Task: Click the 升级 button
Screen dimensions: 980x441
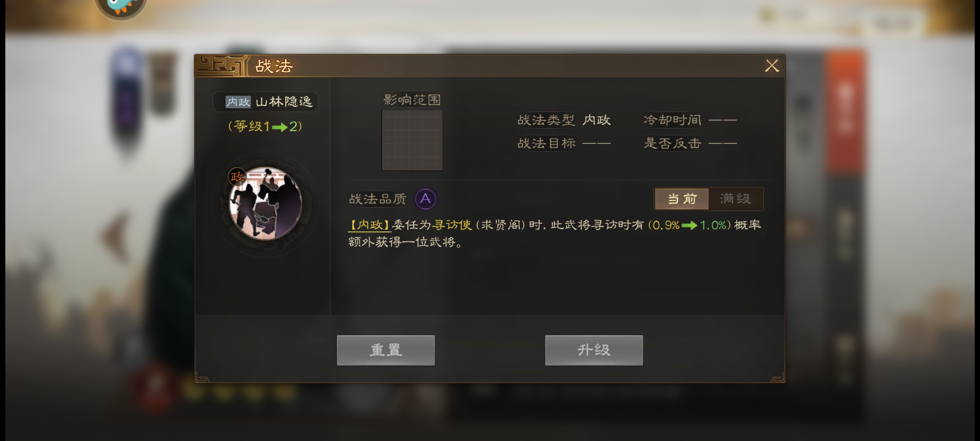Action: [594, 350]
